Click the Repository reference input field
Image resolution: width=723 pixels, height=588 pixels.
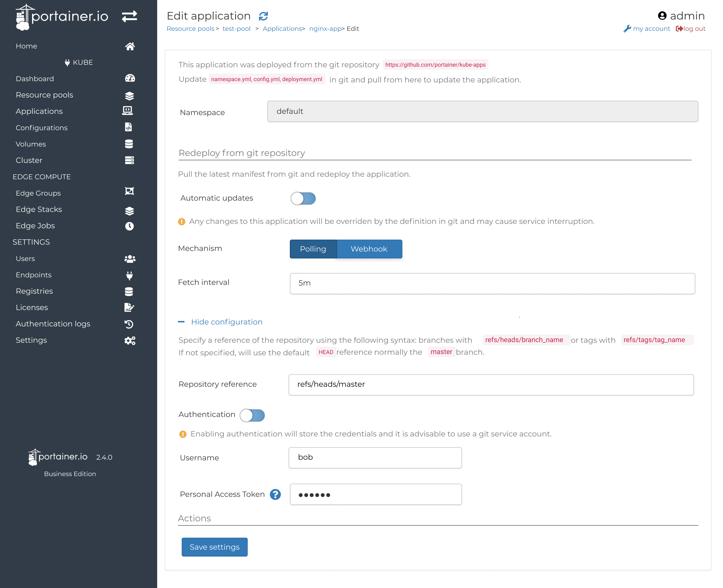pyautogui.click(x=491, y=385)
